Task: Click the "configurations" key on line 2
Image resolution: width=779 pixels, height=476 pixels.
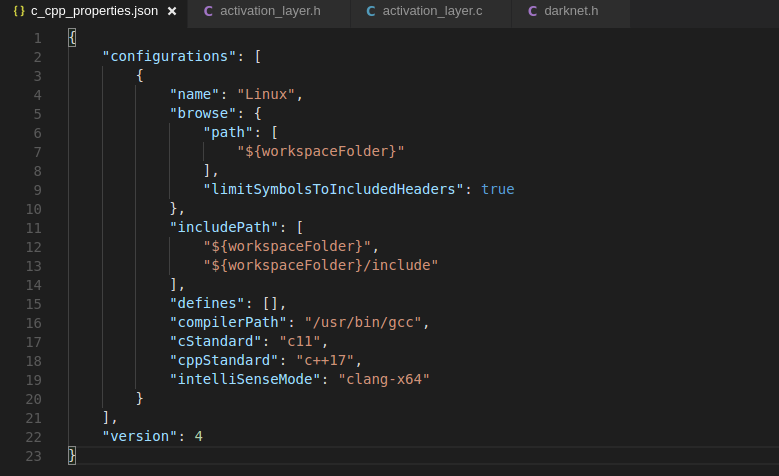Action: (169, 56)
